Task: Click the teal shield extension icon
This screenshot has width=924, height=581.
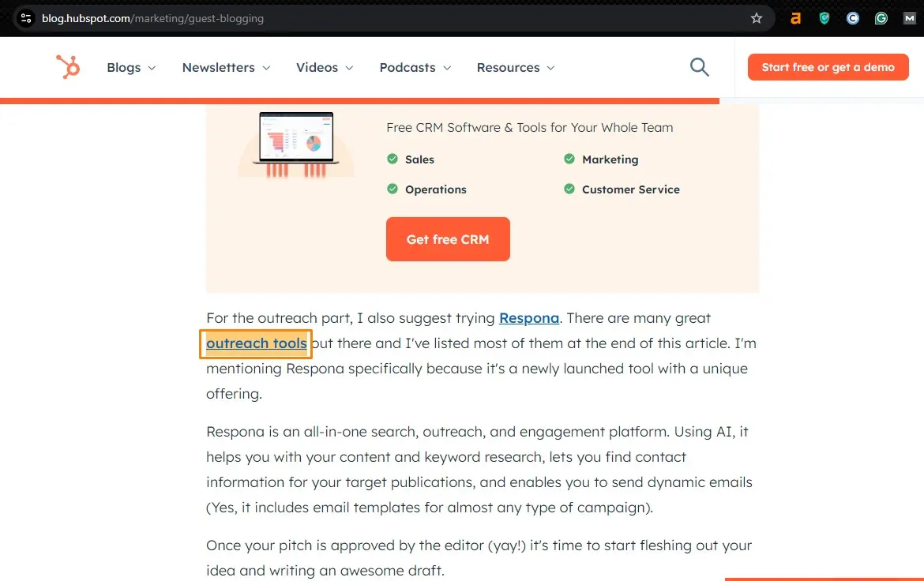Action: (824, 18)
